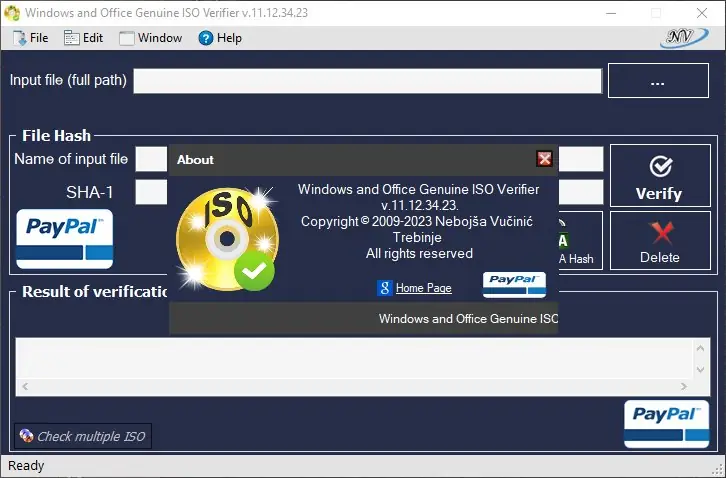Close the About dialog with red X

(x=544, y=159)
